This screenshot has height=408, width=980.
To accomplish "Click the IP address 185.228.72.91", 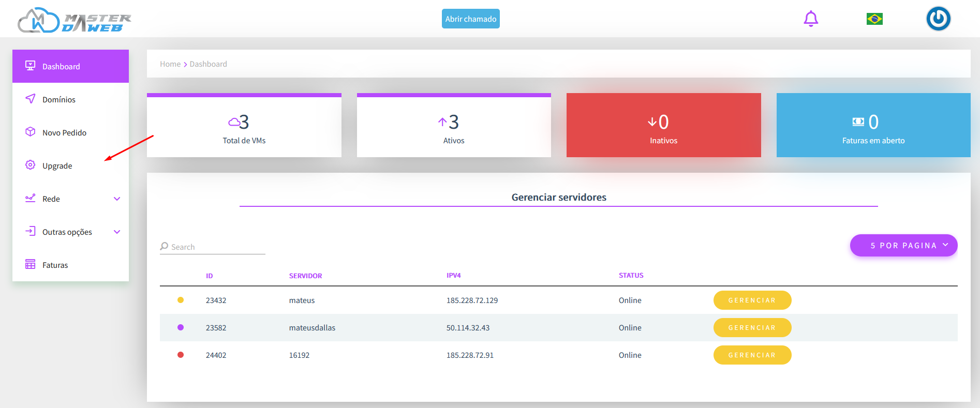I will (x=470, y=355).
